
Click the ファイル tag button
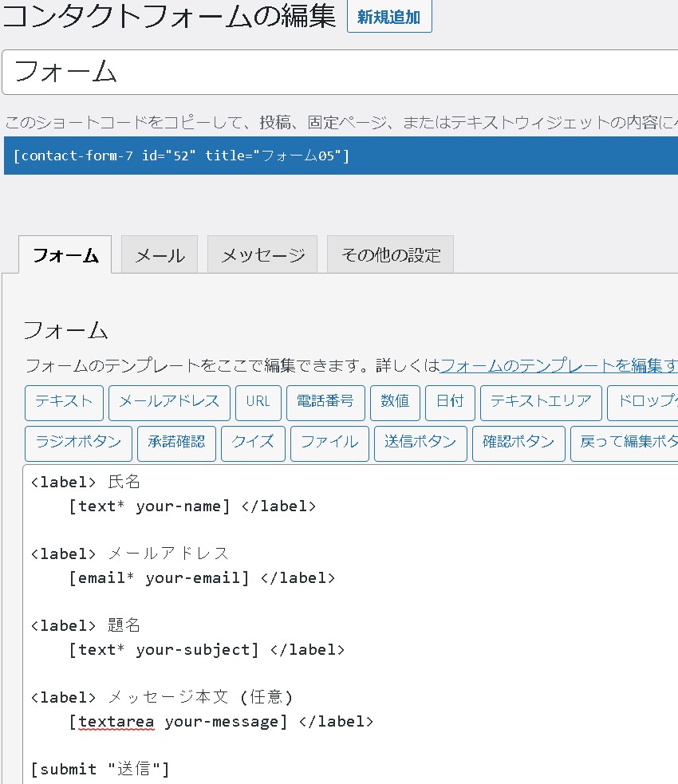[329, 443]
